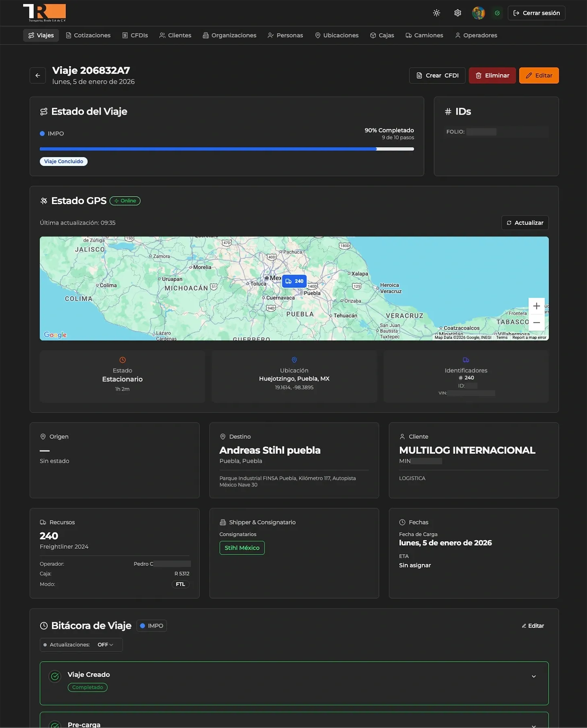Click the trip progress bar
Screen dimensions: 587x728
pos(227,149)
